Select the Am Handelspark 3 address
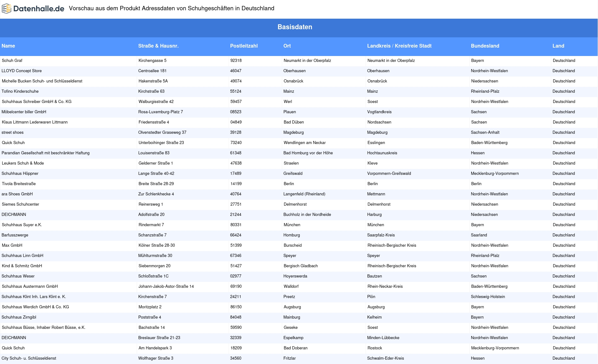 155,348
